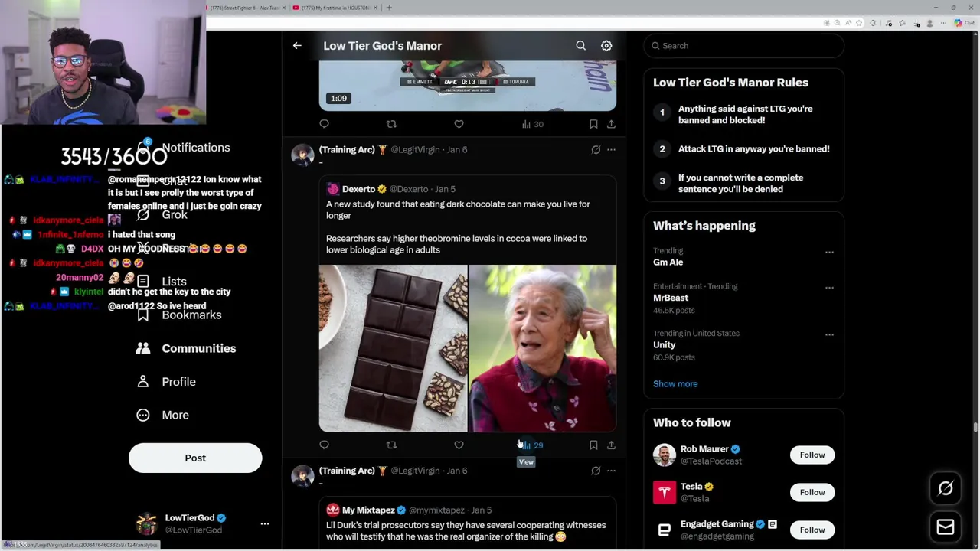
Task: Open the Jan 6 date on the chocolate post
Action: click(x=457, y=150)
